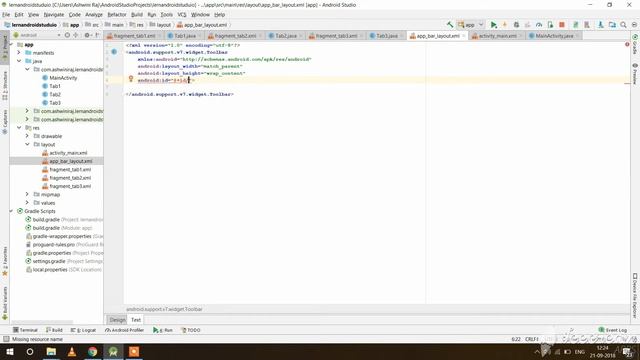Viewport: 640px width, 360px height.
Task: Open Google Chrome from the taskbar
Action: [x=93, y=351]
